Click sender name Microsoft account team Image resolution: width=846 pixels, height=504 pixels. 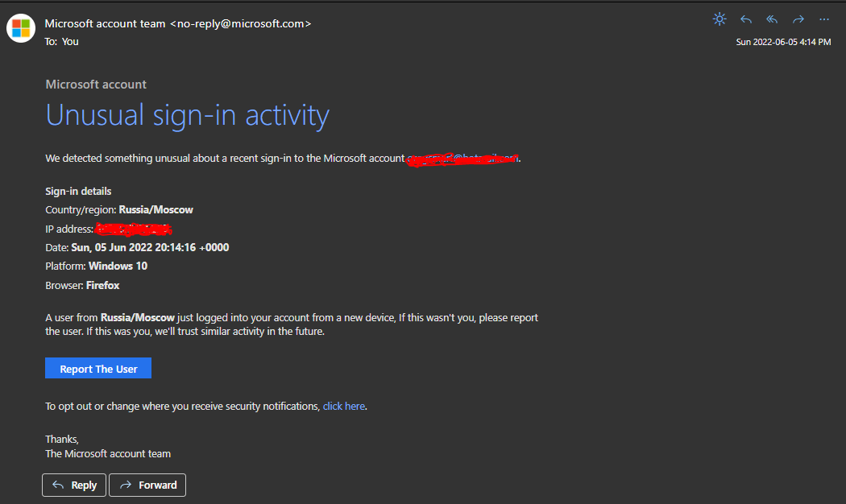coord(106,23)
